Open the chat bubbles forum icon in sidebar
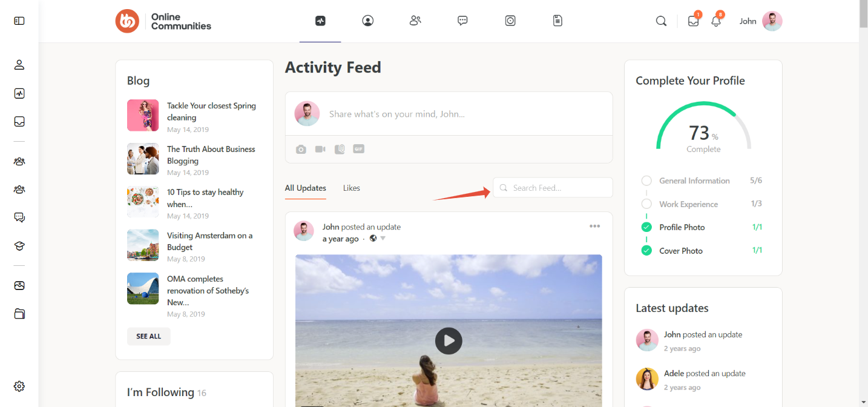 (19, 217)
